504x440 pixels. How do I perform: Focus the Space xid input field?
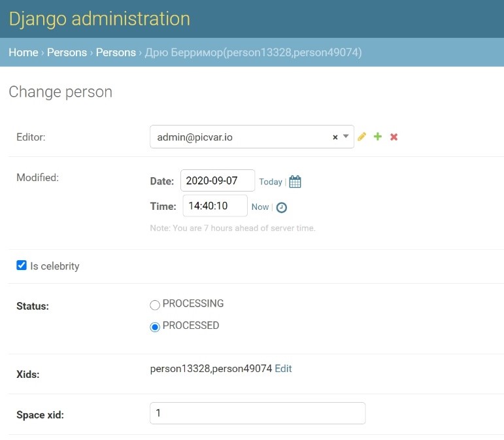tap(258, 413)
